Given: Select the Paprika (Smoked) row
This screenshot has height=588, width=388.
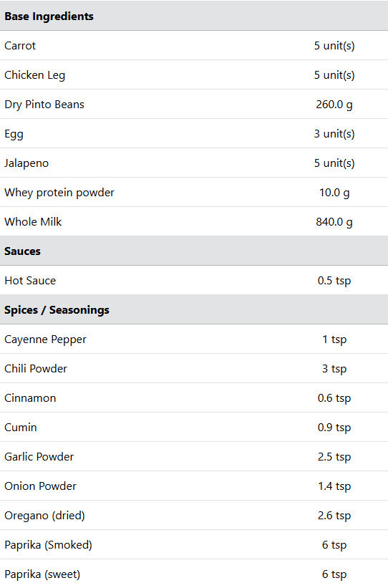Looking at the screenshot, I should [x=194, y=544].
